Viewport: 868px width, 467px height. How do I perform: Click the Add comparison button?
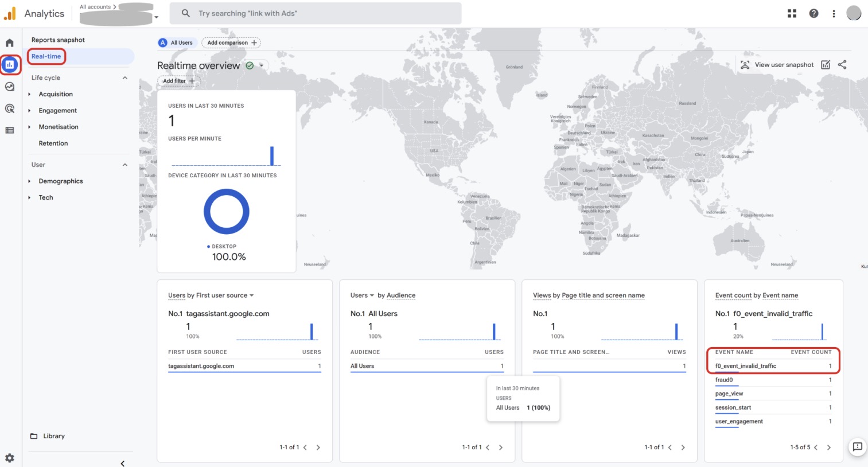231,42
